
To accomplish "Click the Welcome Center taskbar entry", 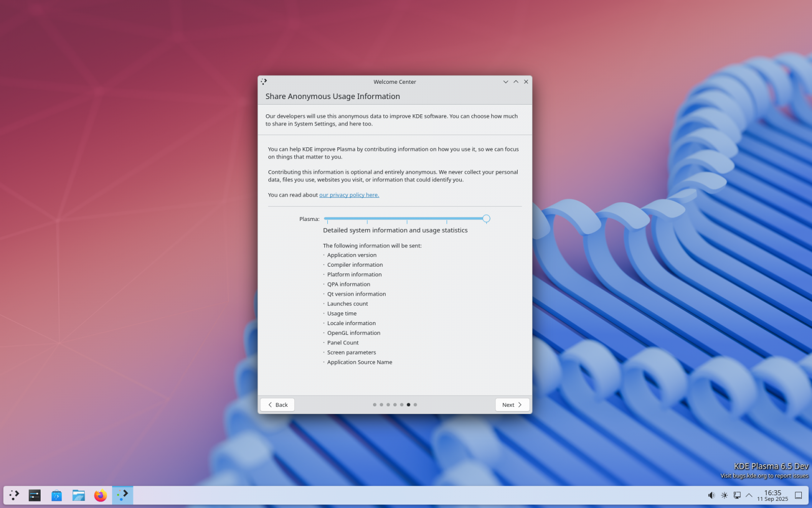I will (122, 495).
